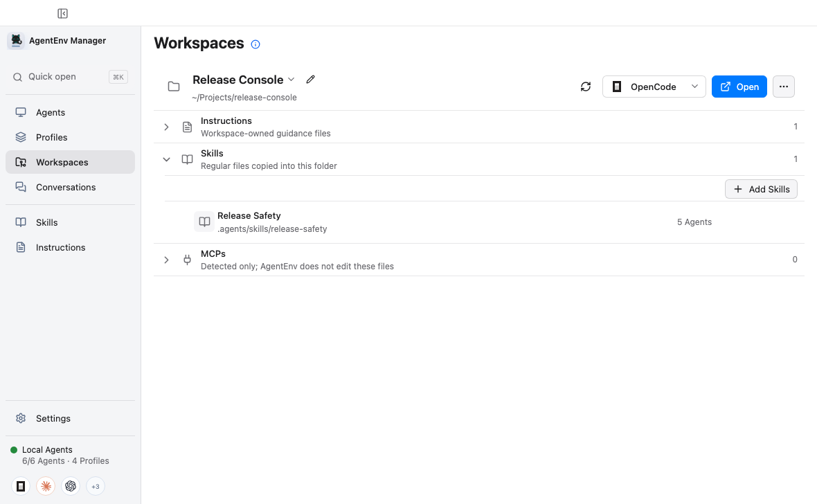Open the Release Console workspace switcher chevron
The height and width of the screenshot is (504, 817).
coord(291,80)
